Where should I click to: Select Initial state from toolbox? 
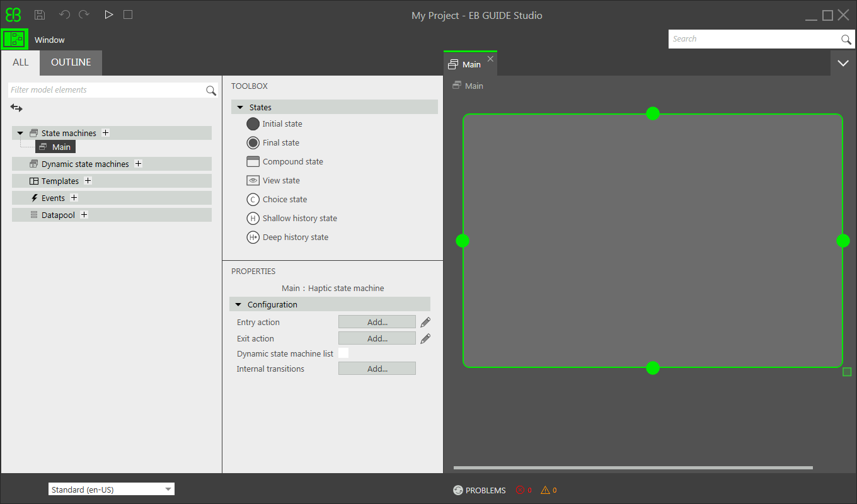275,124
